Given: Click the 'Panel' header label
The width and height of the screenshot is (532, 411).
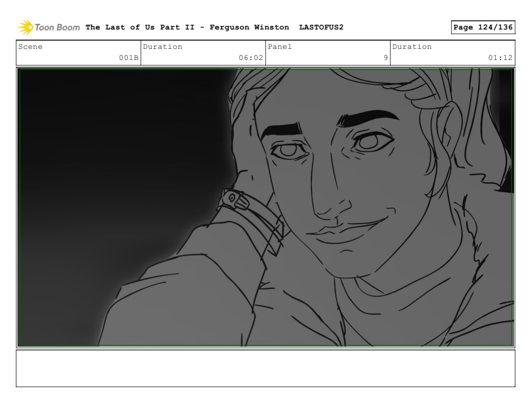Looking at the screenshot, I should [x=280, y=46].
